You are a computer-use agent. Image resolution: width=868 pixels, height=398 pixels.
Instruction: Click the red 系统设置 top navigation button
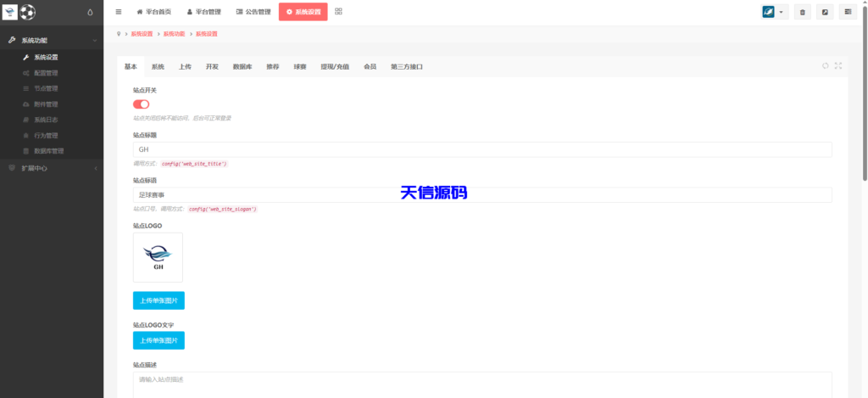pos(303,12)
